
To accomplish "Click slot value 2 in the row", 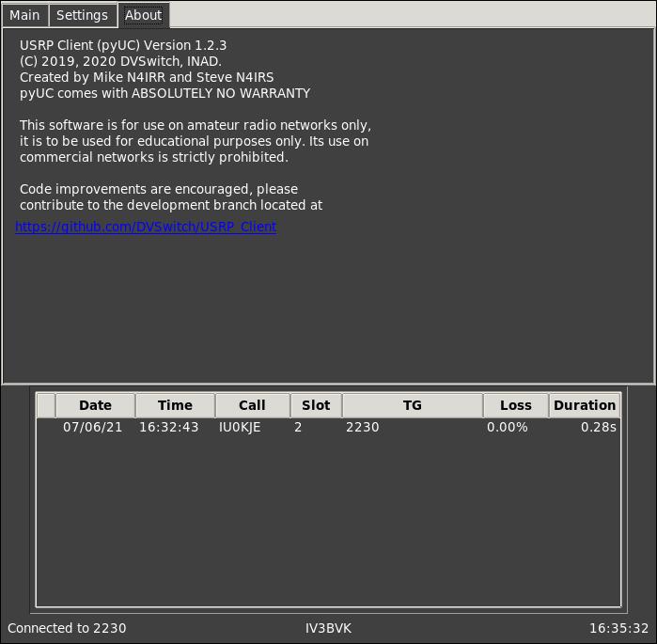I will tap(298, 427).
